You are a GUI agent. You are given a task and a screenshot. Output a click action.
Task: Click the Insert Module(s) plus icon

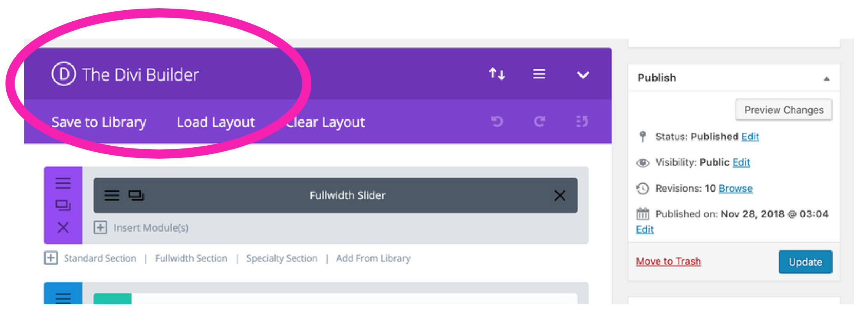click(100, 228)
